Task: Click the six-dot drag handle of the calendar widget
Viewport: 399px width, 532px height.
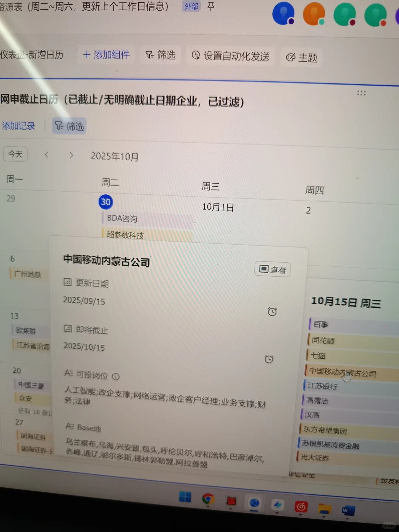Action: [361, 93]
